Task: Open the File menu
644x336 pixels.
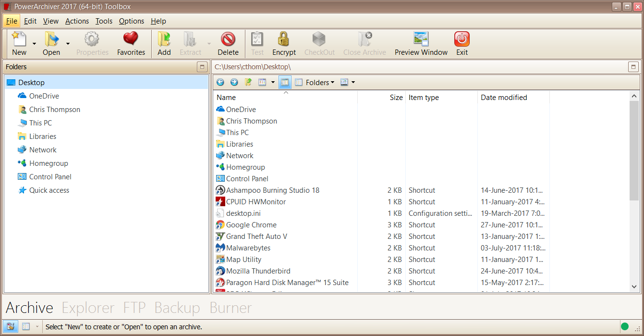Action: [12, 21]
